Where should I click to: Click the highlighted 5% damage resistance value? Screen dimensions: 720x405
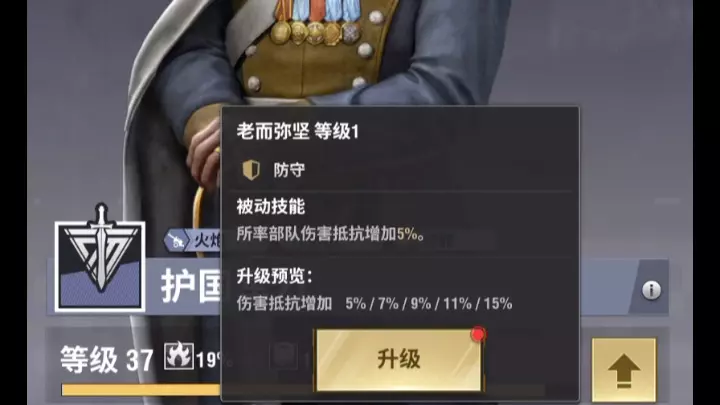pos(407,234)
